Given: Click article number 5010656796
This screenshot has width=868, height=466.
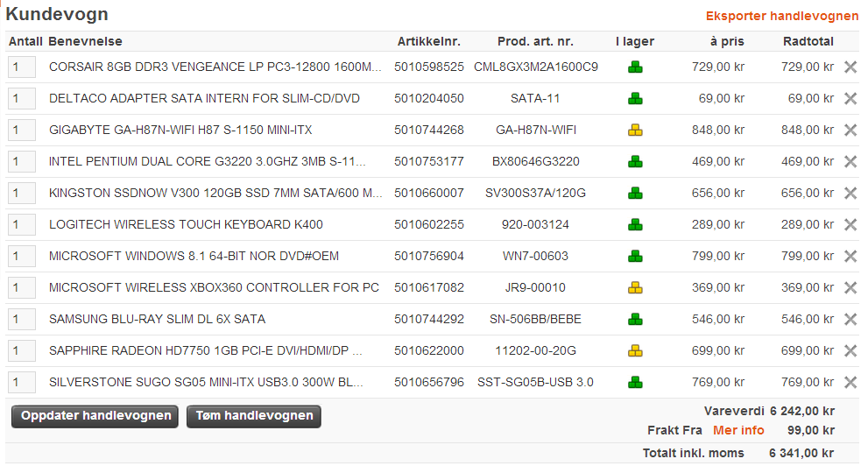Looking at the screenshot, I should tap(429, 383).
